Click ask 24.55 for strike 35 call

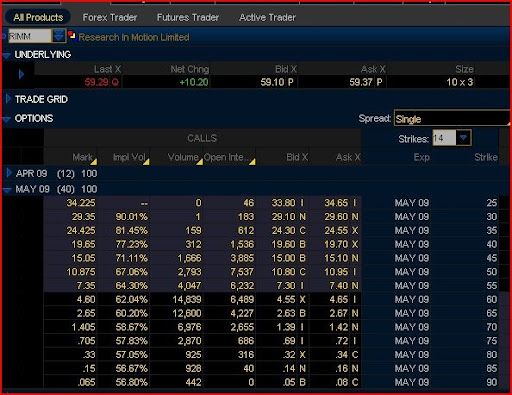click(336, 230)
